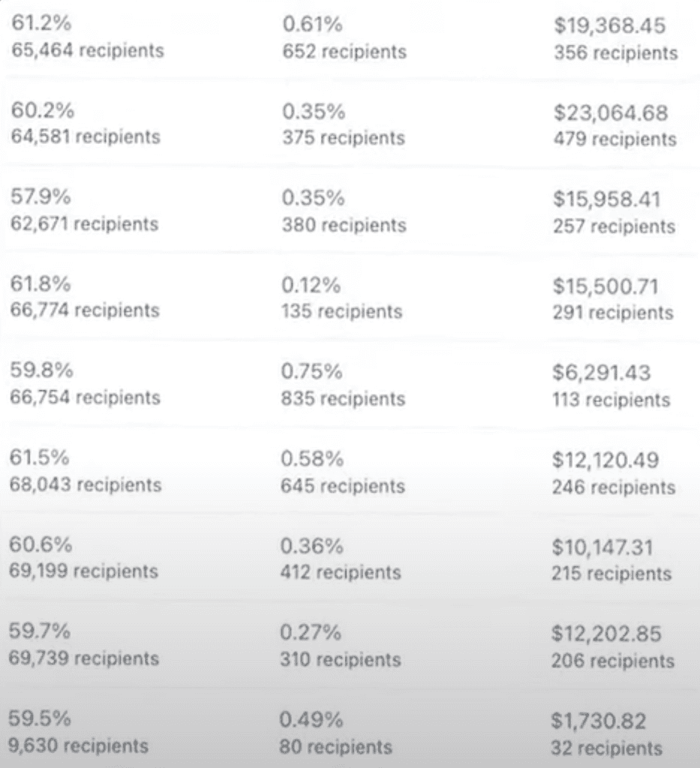Click the 412 recipients link
This screenshot has height=768, width=700.
[x=341, y=572]
